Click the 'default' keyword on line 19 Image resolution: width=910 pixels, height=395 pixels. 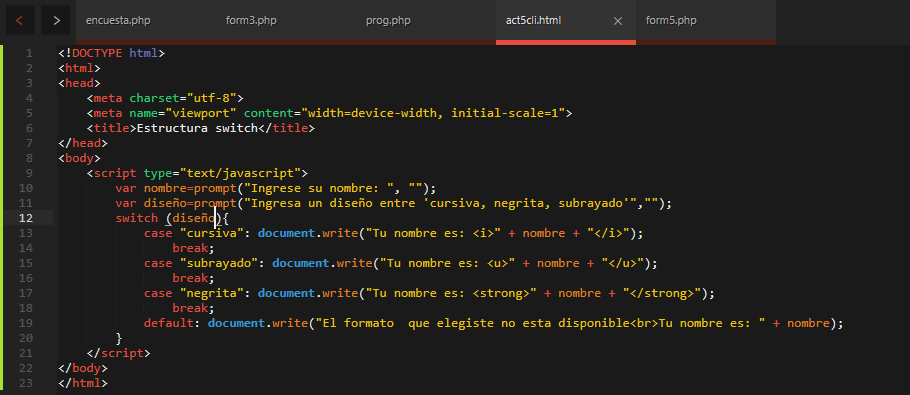point(169,323)
